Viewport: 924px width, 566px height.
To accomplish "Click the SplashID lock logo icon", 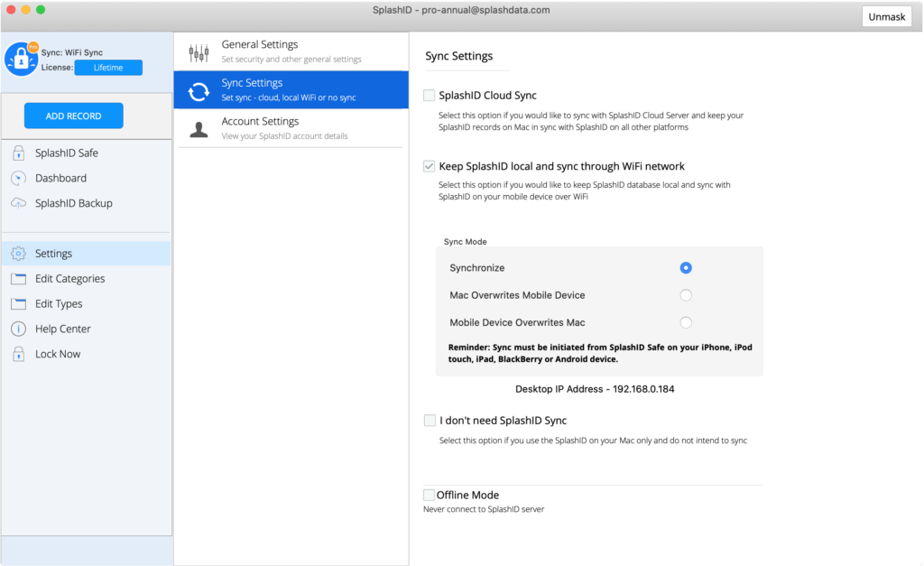I will 21,59.
